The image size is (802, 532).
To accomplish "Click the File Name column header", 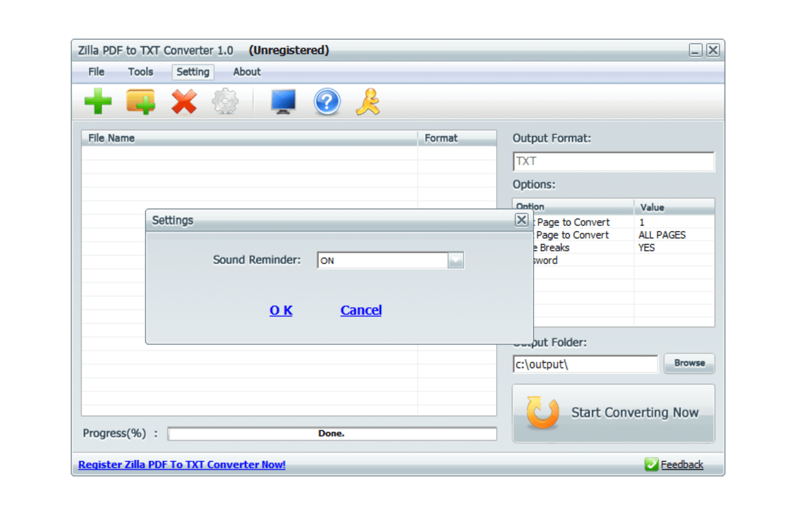I will (x=249, y=138).
